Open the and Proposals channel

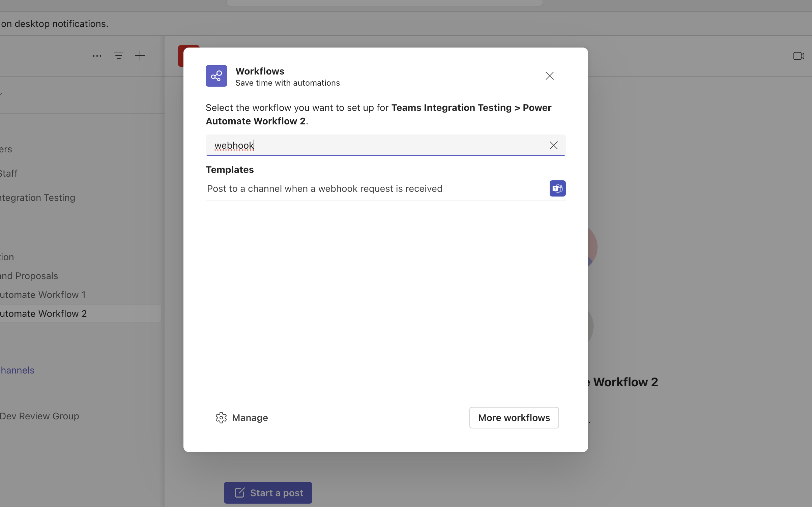pos(29,276)
